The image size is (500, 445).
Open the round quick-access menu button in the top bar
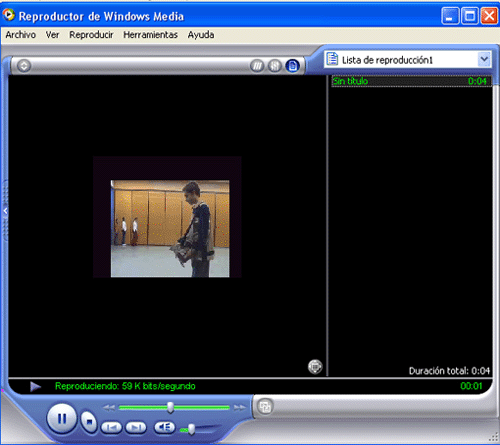point(24,66)
